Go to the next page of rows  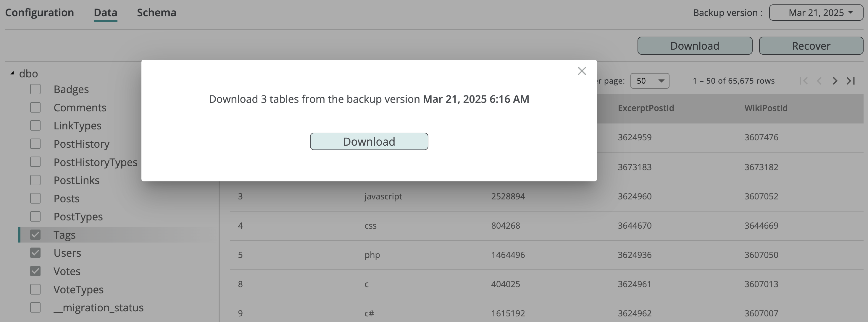tap(835, 81)
